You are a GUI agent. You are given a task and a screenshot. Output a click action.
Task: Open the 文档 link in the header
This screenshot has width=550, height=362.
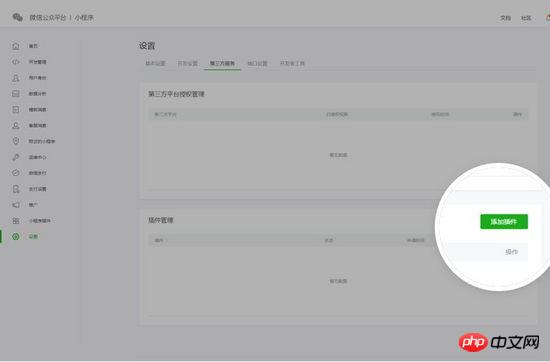point(505,18)
